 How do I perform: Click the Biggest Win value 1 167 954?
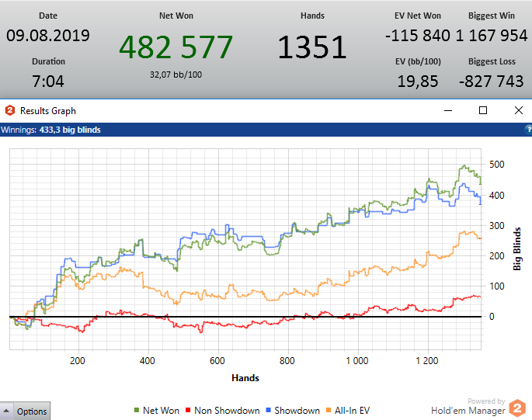coord(492,35)
